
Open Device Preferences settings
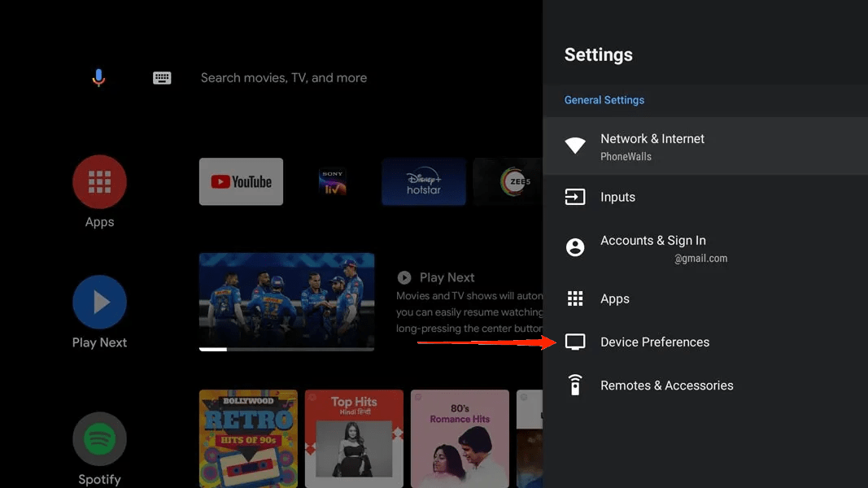(705, 342)
